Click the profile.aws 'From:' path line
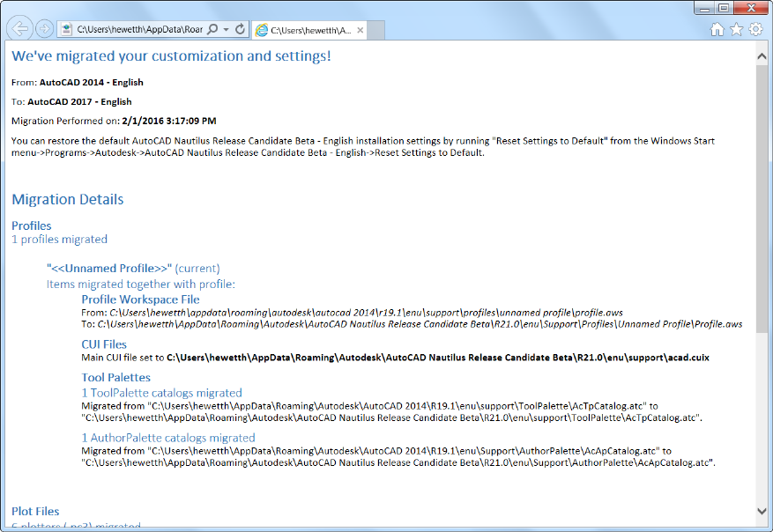The height and width of the screenshot is (532, 773). (x=352, y=313)
